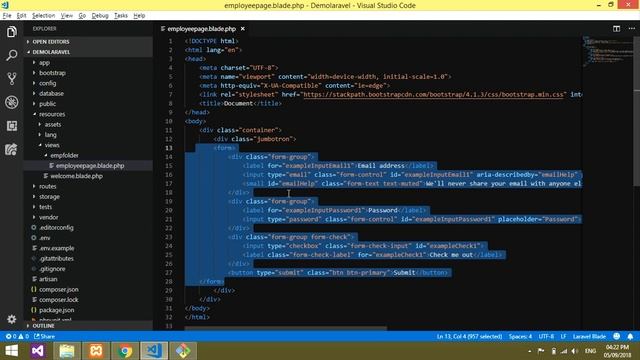This screenshot has height=360, width=640.
Task: Expand the OPEN EDITORS section
Action: click(88, 42)
